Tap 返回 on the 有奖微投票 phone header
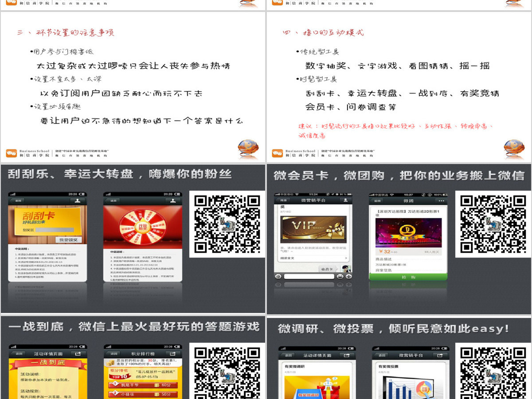 point(381,356)
